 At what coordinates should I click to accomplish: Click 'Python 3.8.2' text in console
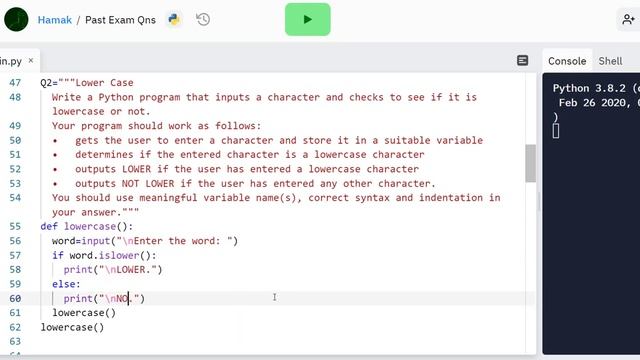tap(589, 88)
